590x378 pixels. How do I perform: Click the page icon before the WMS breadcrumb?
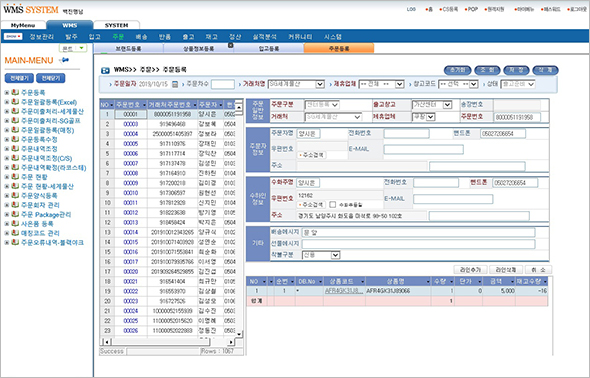[105, 70]
